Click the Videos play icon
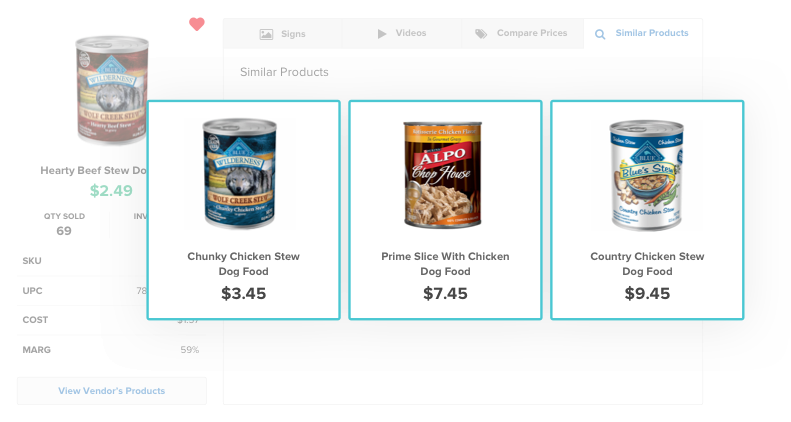The width and height of the screenshot is (791, 422). tap(382, 34)
